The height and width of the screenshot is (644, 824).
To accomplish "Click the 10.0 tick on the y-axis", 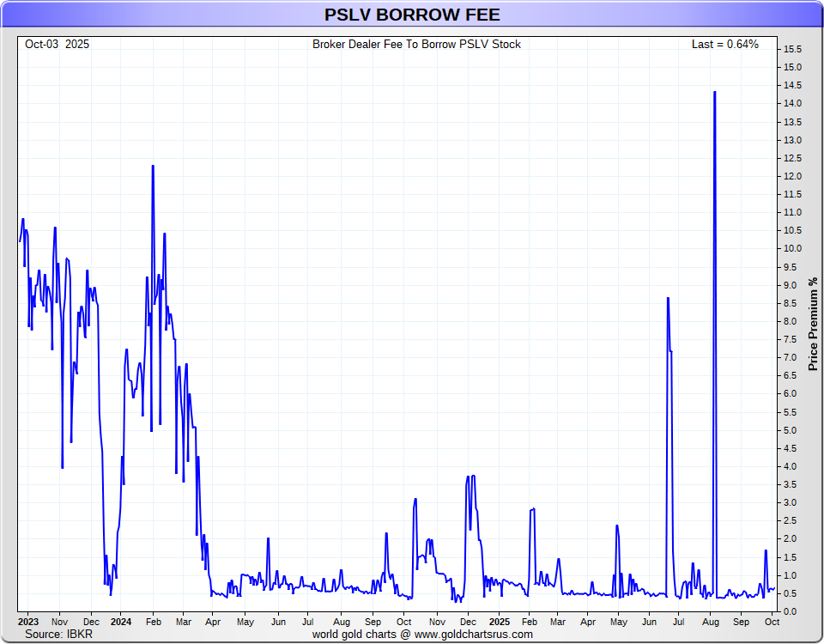I will pyautogui.click(x=792, y=249).
